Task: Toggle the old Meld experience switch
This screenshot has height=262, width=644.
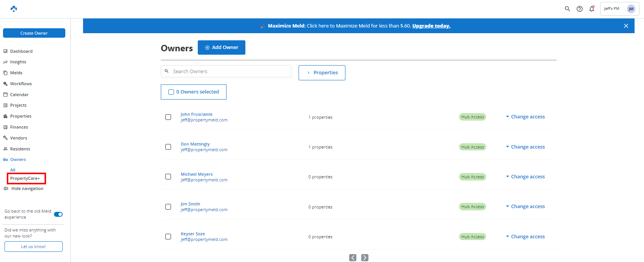Action: pos(58,214)
